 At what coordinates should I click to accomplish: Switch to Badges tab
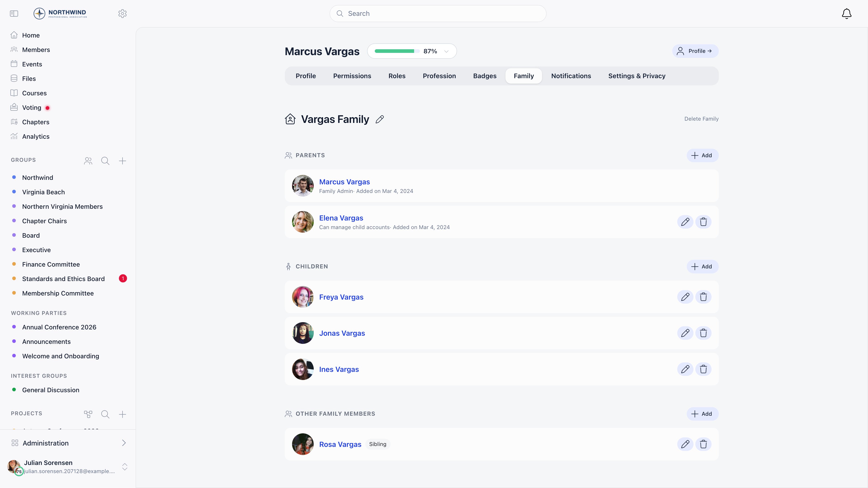[485, 76]
